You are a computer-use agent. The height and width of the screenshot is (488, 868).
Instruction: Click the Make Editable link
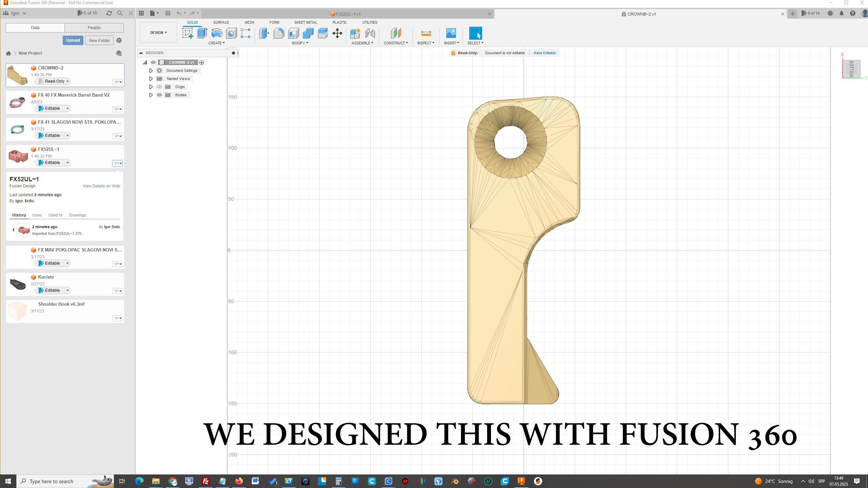click(x=545, y=53)
